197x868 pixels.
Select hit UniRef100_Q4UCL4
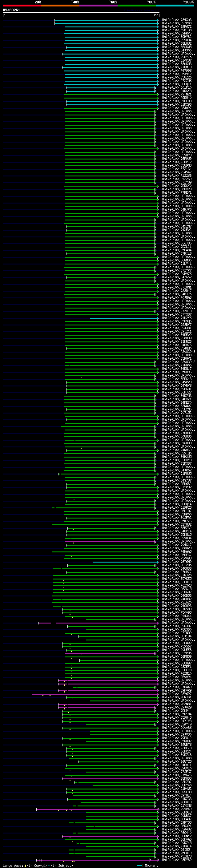pyautogui.click(x=176, y=531)
